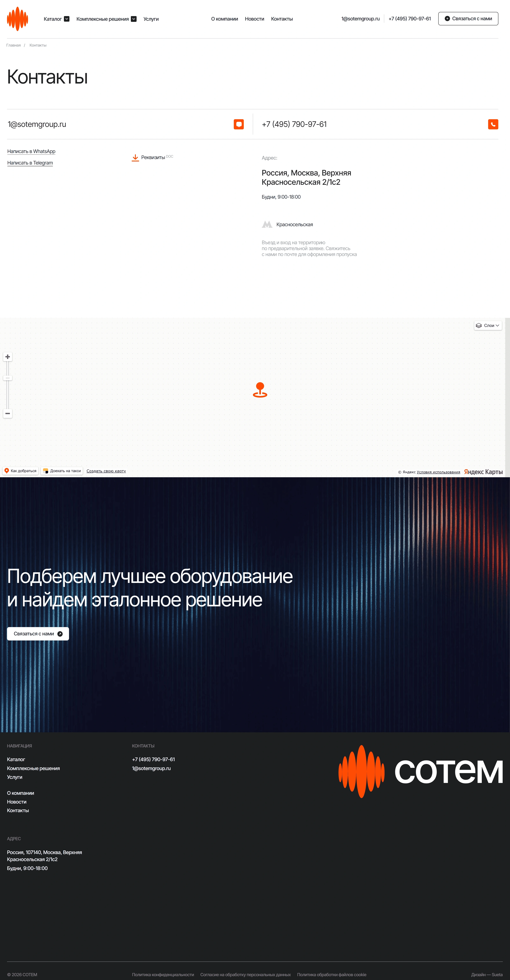Click the metro icon beside Красносельская
The height and width of the screenshot is (980, 510).
(267, 224)
